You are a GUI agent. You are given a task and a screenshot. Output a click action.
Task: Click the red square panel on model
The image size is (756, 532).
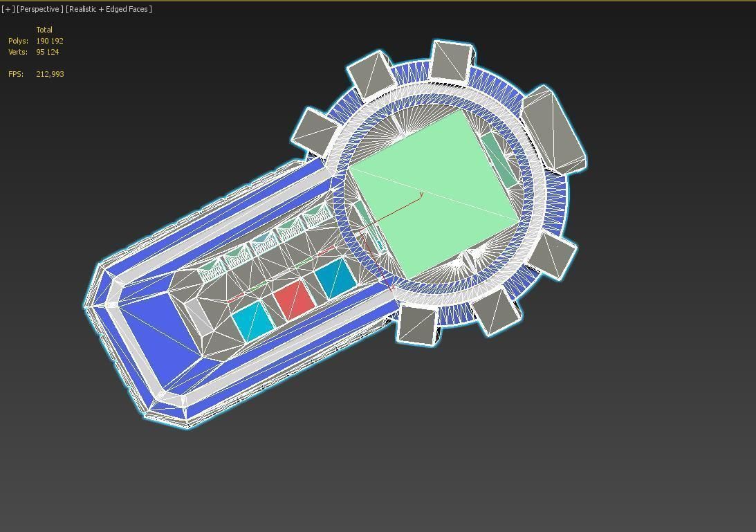294,300
